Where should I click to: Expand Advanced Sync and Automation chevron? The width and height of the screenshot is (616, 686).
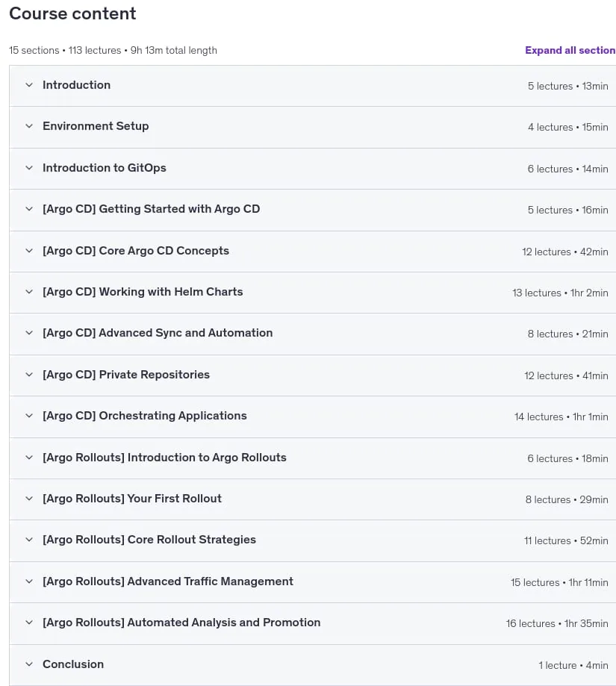[x=29, y=333]
